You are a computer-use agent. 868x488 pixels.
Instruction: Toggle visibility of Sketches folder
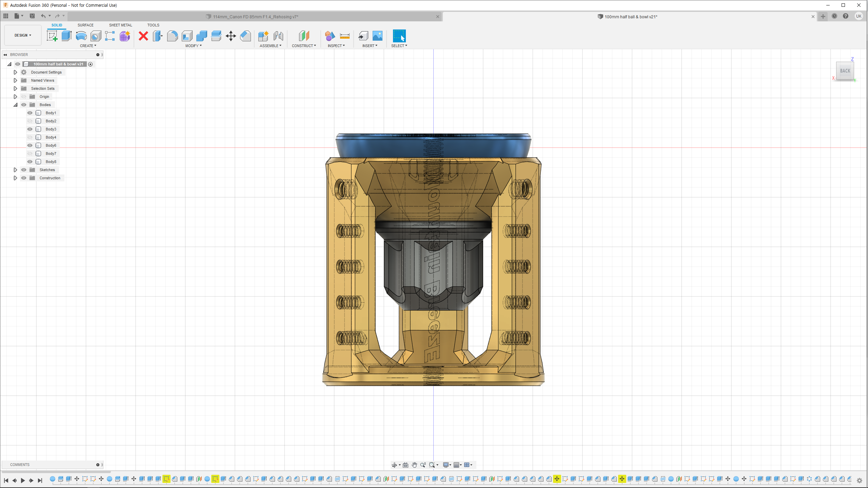click(24, 170)
